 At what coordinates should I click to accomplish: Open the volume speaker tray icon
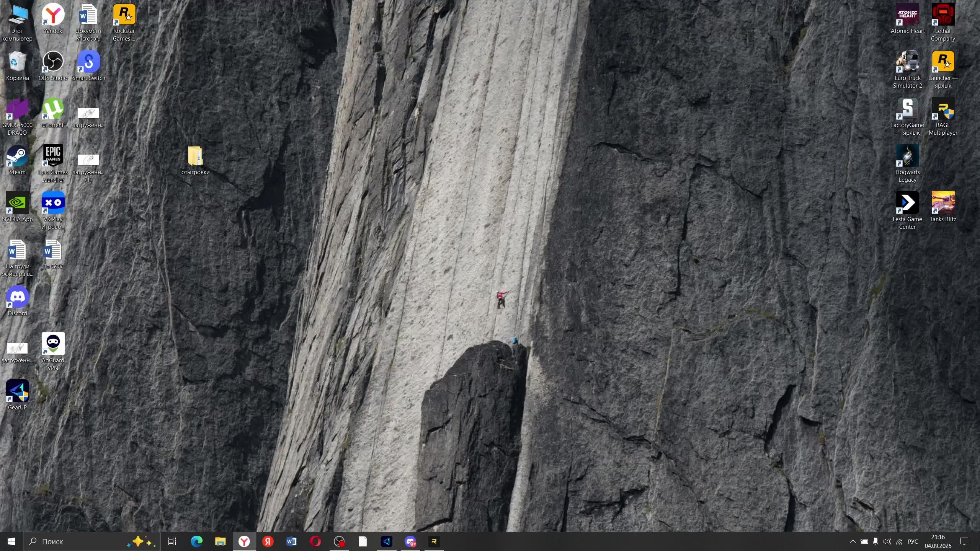coord(887,541)
